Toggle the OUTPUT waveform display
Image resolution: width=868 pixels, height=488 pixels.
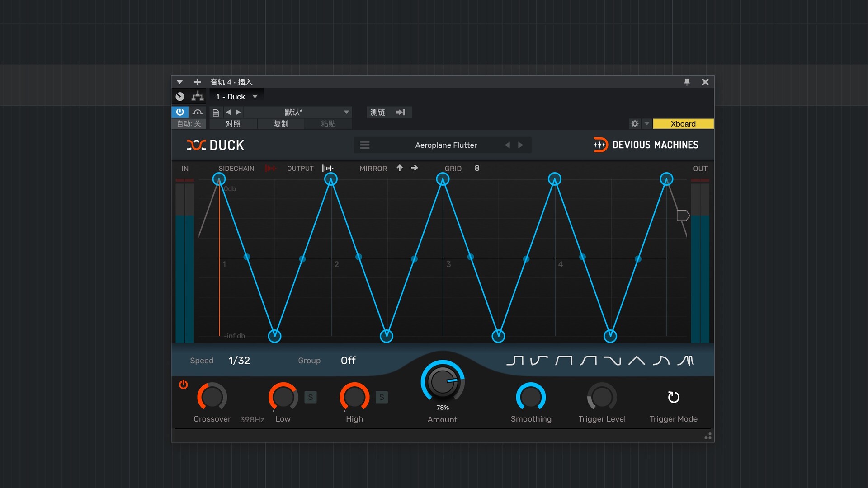pos(328,169)
